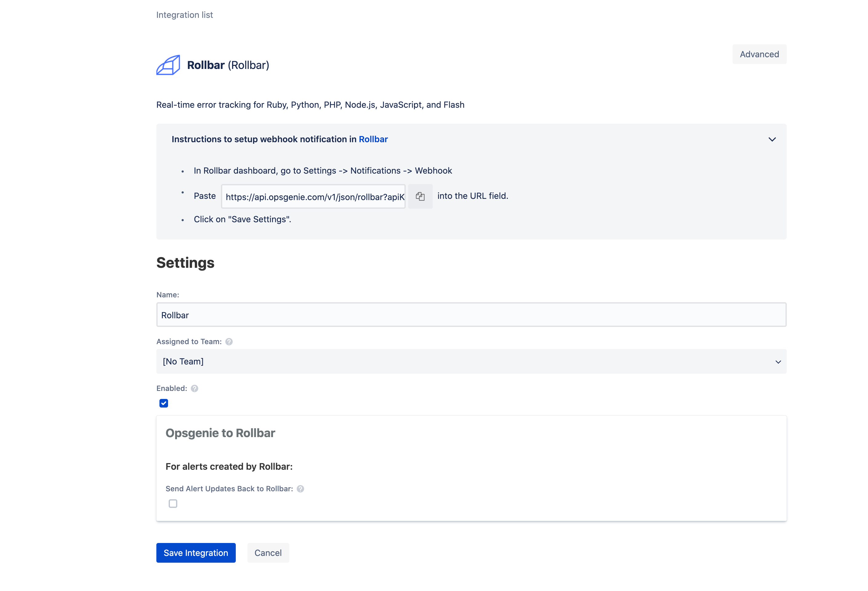Viewport: 868px width, 591px height.
Task: Focus the Name input field
Action: [471, 315]
